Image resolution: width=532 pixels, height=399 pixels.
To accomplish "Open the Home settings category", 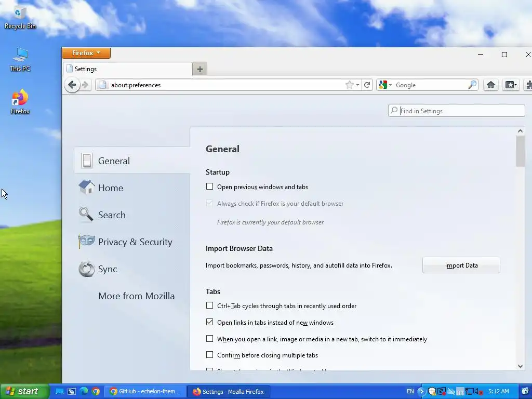I will coord(132,188).
